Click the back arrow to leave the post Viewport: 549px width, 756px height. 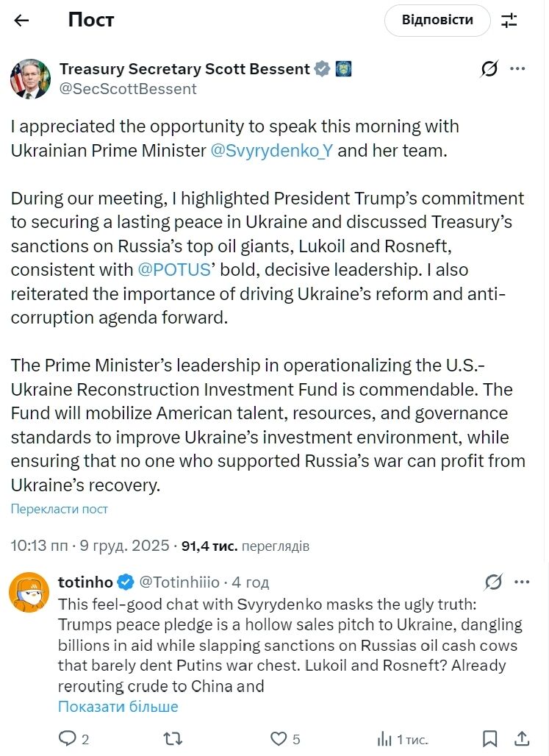(21, 20)
